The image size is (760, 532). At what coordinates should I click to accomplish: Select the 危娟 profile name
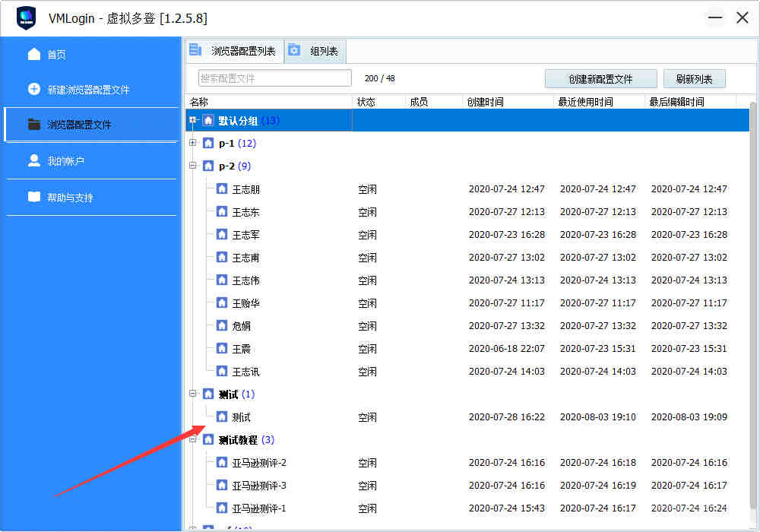coord(242,326)
